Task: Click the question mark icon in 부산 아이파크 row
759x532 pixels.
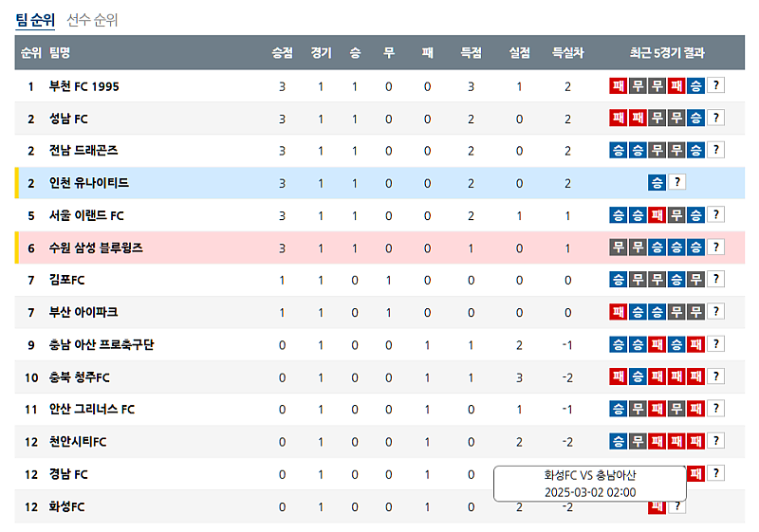Action: pos(716,312)
